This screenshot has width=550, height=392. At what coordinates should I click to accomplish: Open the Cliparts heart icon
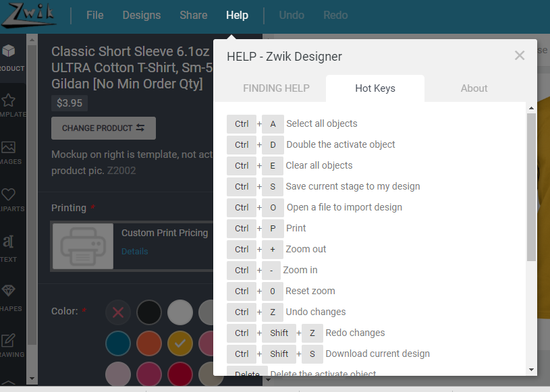(8, 194)
